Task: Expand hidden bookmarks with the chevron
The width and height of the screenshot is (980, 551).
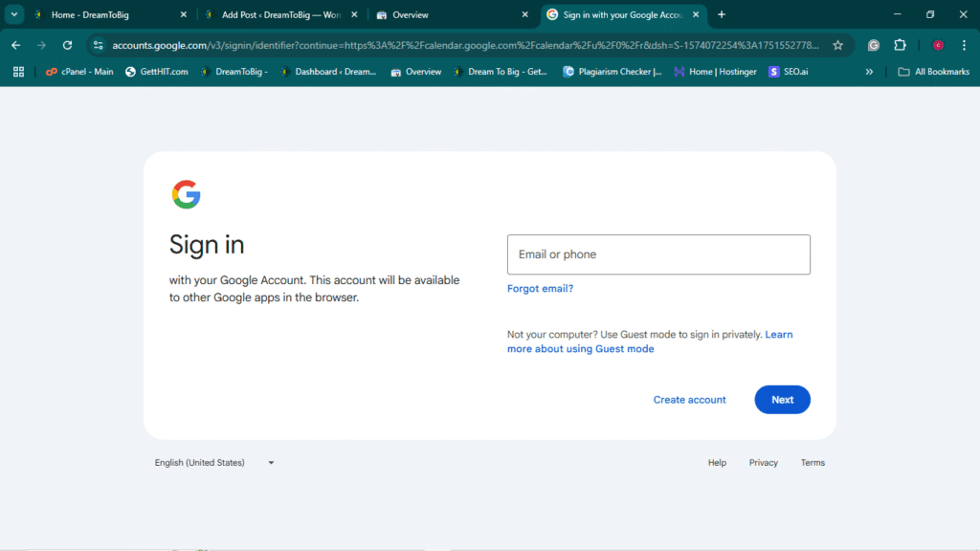Action: click(869, 72)
